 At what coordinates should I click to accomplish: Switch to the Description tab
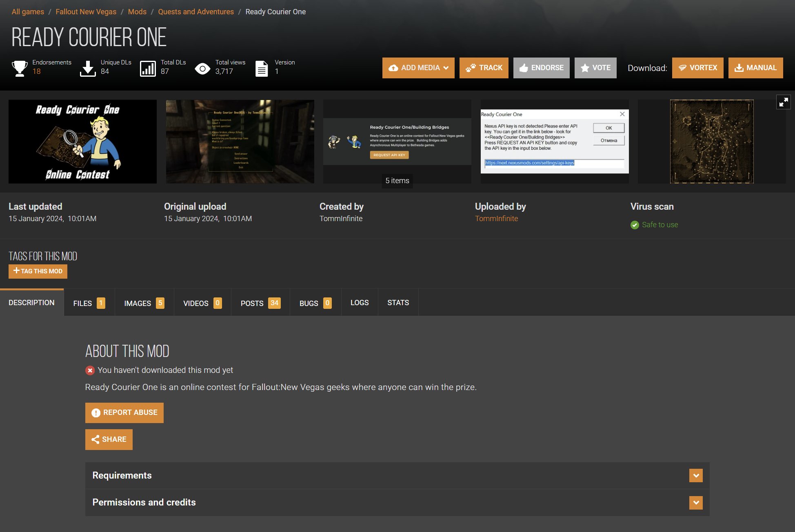coord(32,303)
